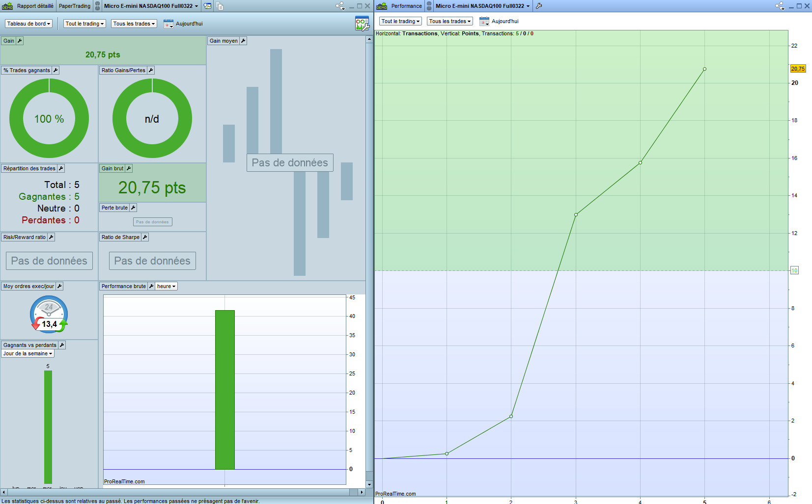Click the Rapport détaillé title label
Viewport: 812px width, 504px height.
(35, 6)
